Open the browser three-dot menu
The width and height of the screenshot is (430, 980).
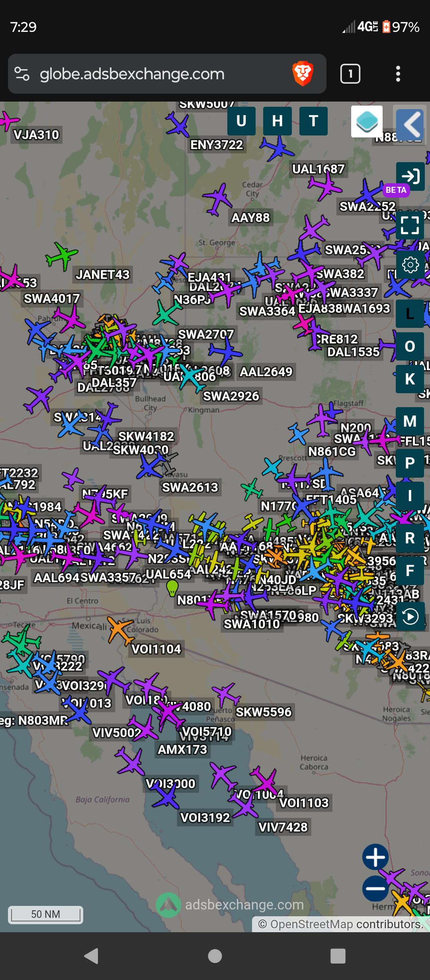point(398,74)
